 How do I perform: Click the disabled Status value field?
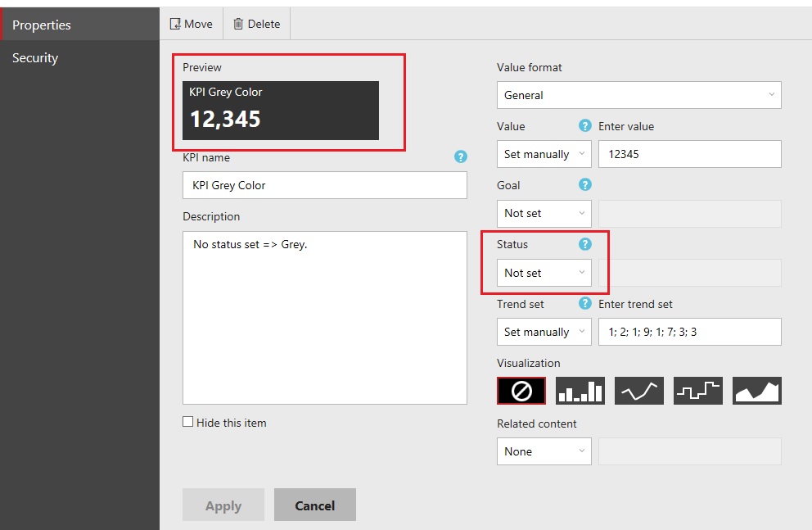[690, 273]
